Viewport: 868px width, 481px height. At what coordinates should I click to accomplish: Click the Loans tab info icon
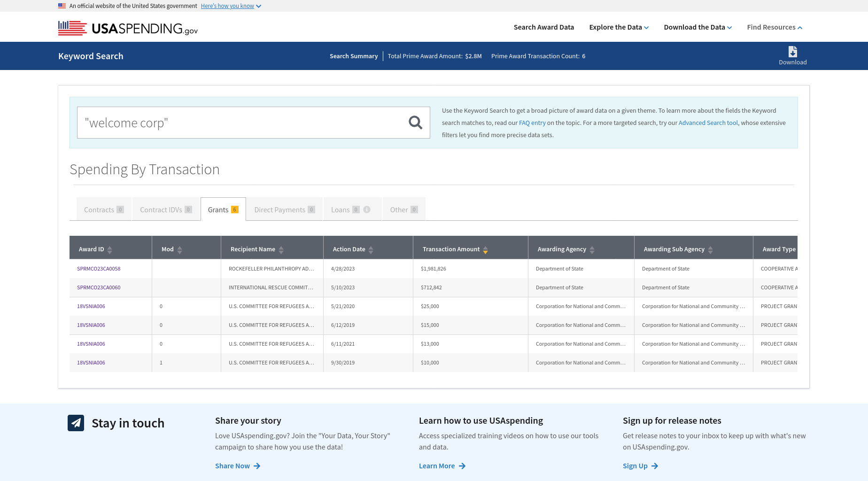tap(367, 209)
